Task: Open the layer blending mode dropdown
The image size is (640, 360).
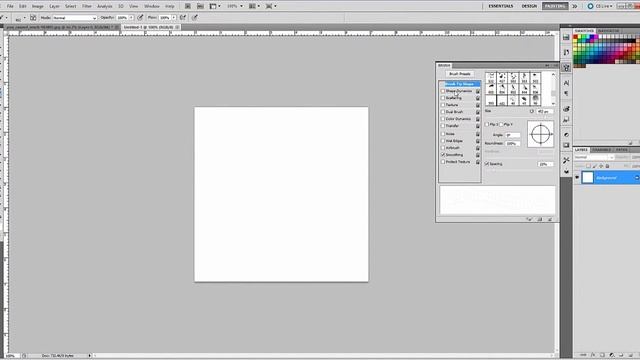Action: coord(594,157)
